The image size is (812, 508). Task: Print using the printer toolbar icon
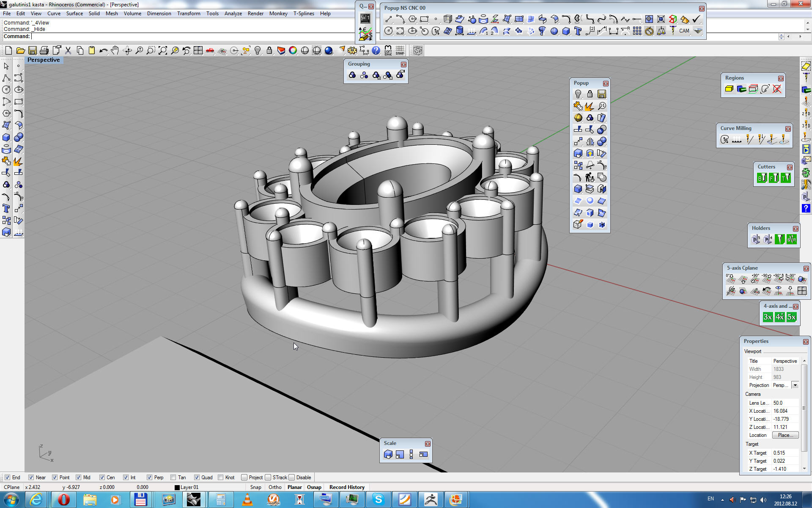tap(44, 51)
